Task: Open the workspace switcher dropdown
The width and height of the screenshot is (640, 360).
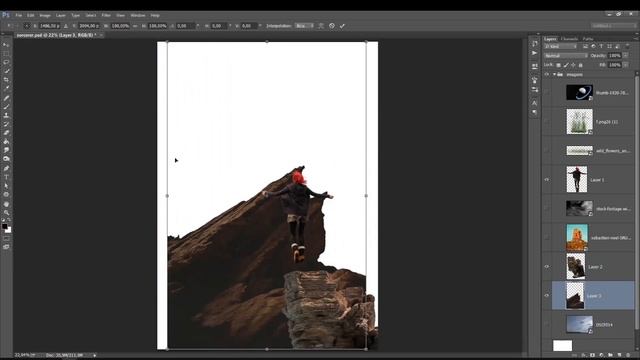Action: pos(614,26)
